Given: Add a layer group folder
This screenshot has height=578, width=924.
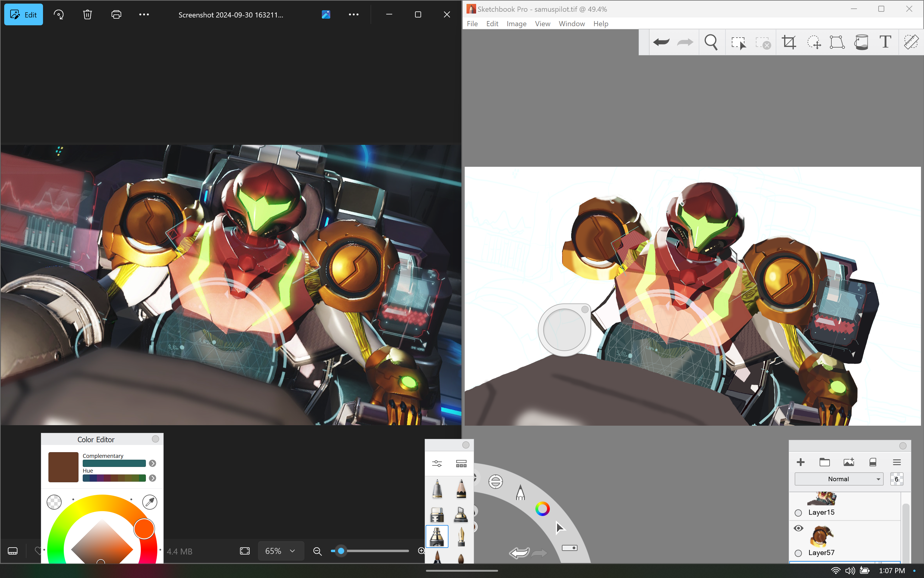Looking at the screenshot, I should pos(825,462).
